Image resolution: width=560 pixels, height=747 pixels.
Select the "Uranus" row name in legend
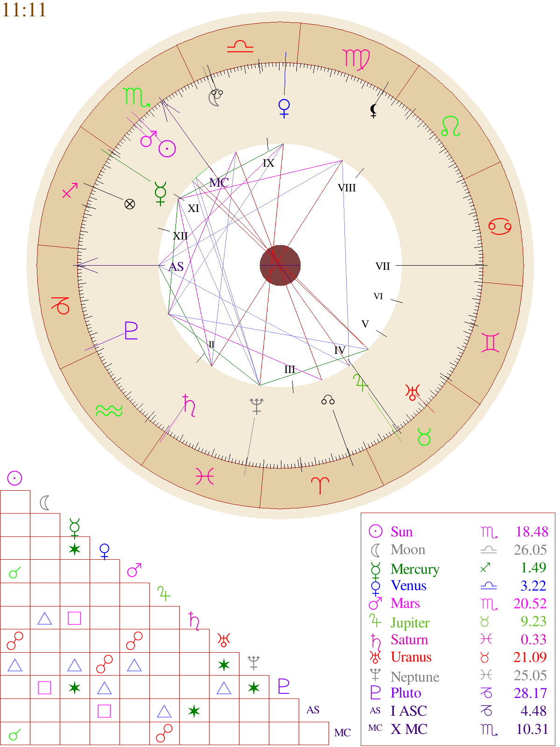(411, 657)
